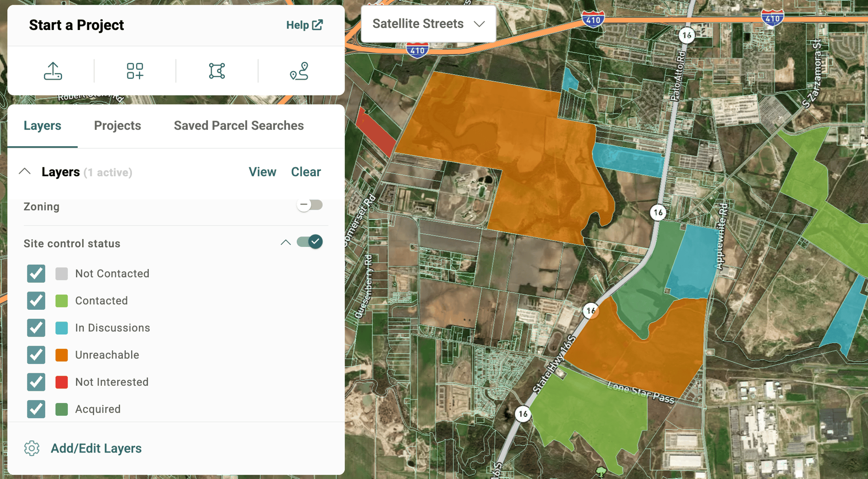This screenshot has width=868, height=479.
Task: Click the View layers link
Action: coord(262,172)
